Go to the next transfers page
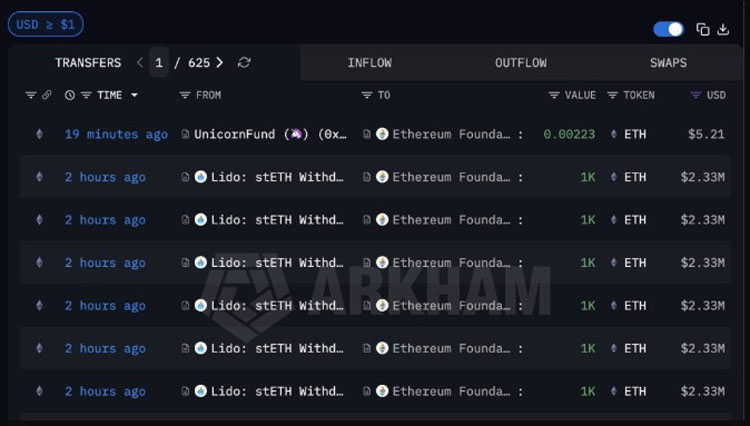The height and width of the screenshot is (426, 750). [x=220, y=63]
